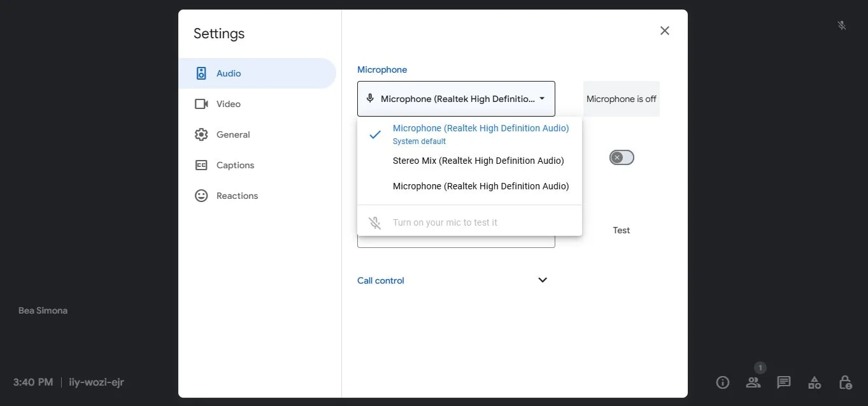Click the muted mic icon in the dropdown list
This screenshot has width=868, height=406.
pos(375,222)
